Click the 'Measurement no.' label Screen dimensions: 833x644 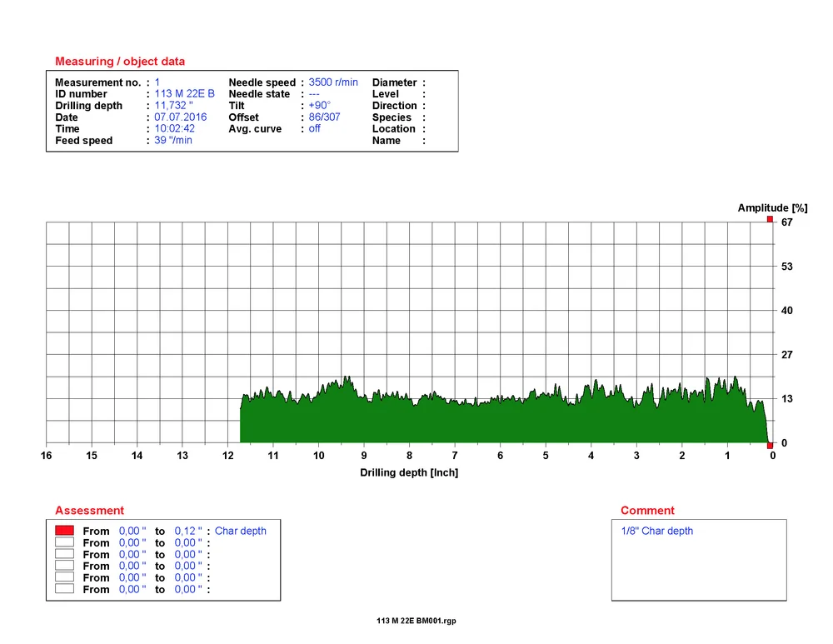coord(97,82)
